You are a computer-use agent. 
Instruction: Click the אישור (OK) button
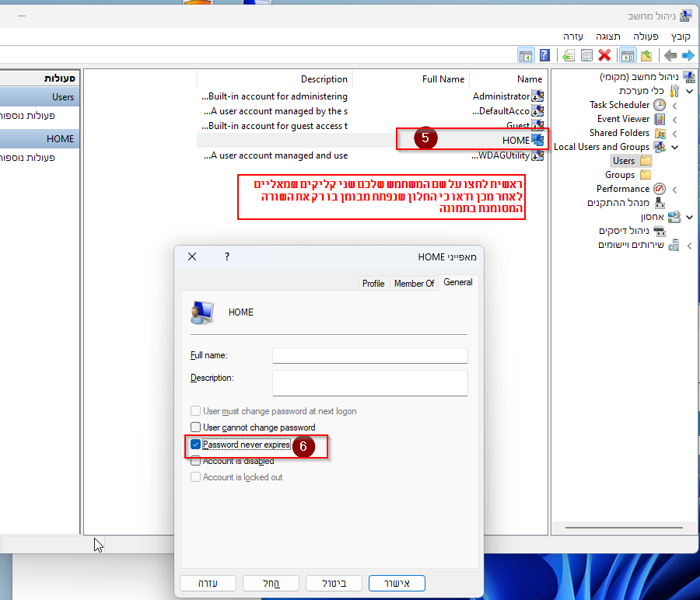pyautogui.click(x=397, y=583)
